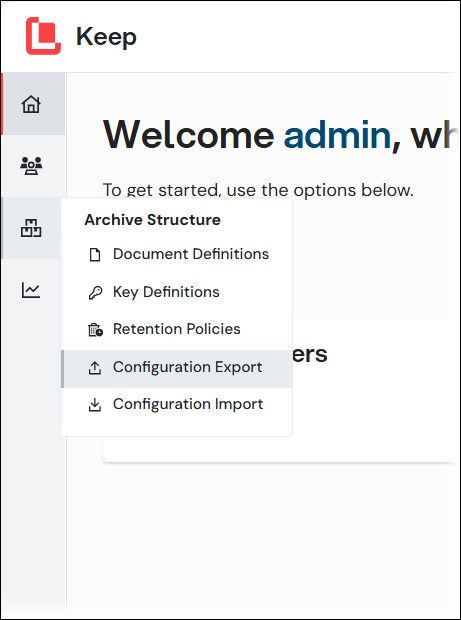The width and height of the screenshot is (461, 620).
Task: Open the statistics line chart sidebar icon
Action: pos(31,290)
